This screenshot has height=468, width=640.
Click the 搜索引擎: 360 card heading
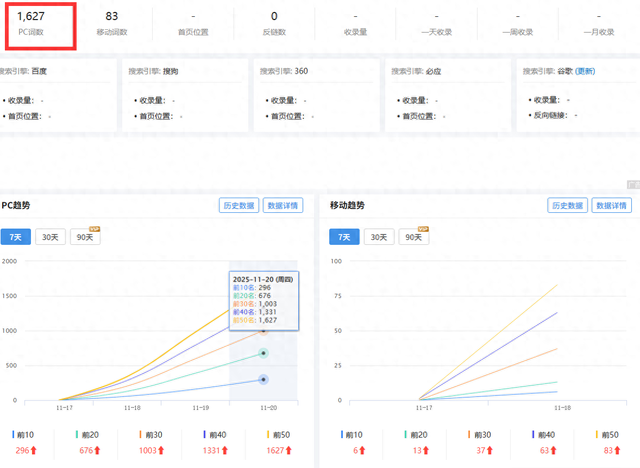[284, 71]
